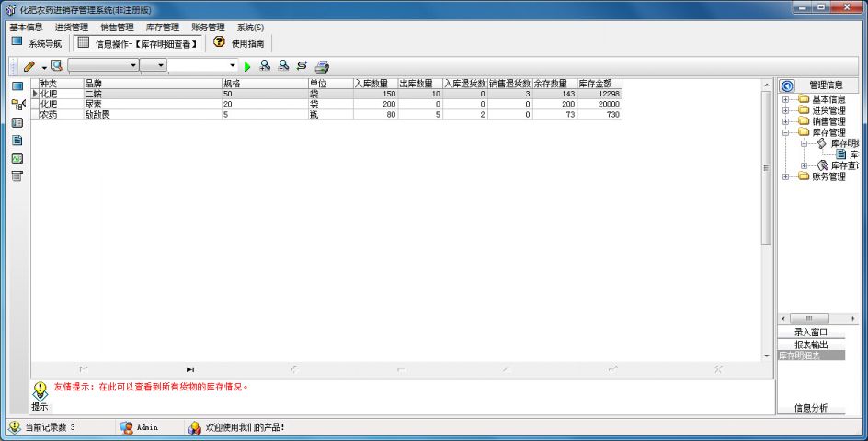Click the top blue screen sidebar icon
Image resolution: width=868 pixels, height=441 pixels.
coord(17,85)
